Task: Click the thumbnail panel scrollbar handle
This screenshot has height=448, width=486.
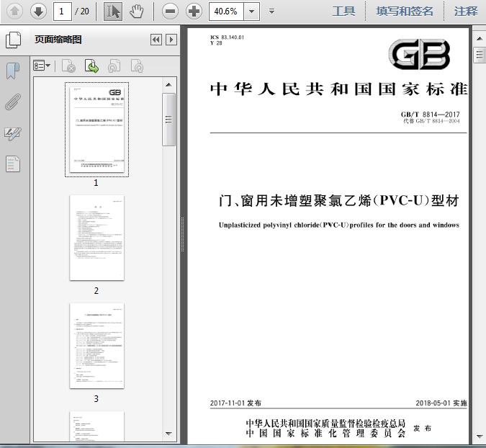Action: coord(168,120)
